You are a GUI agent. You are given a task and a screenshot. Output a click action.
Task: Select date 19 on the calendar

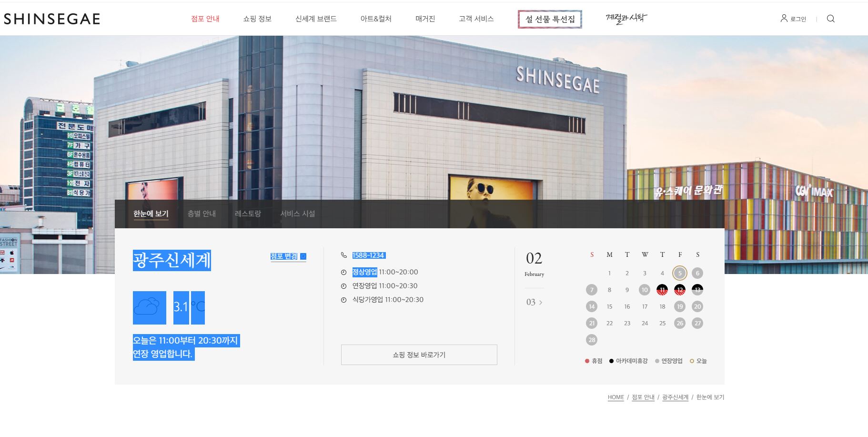tap(680, 306)
